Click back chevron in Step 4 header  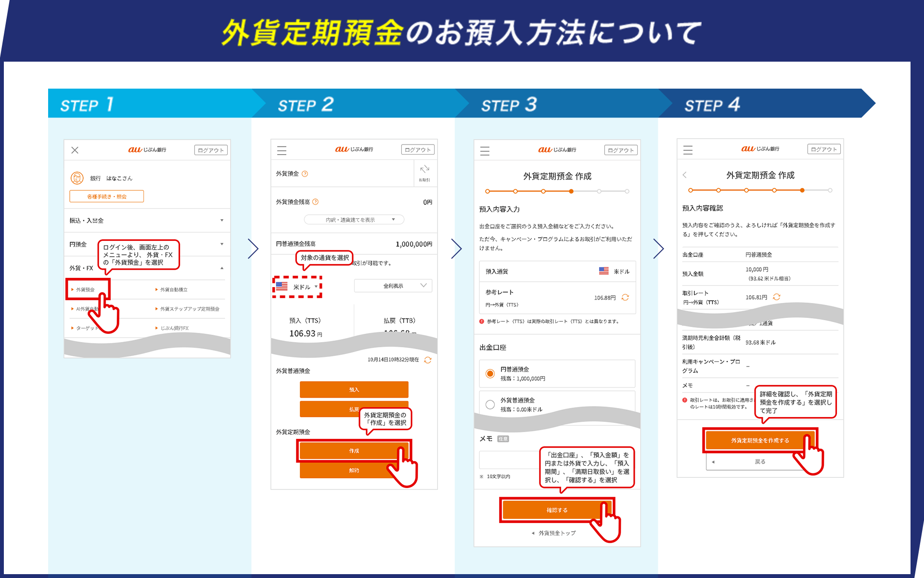point(685,175)
